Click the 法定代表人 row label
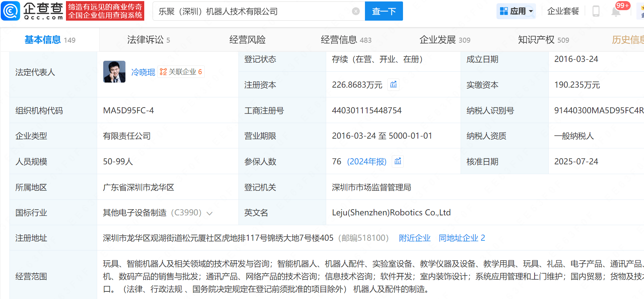644x299 pixels. click(x=35, y=72)
